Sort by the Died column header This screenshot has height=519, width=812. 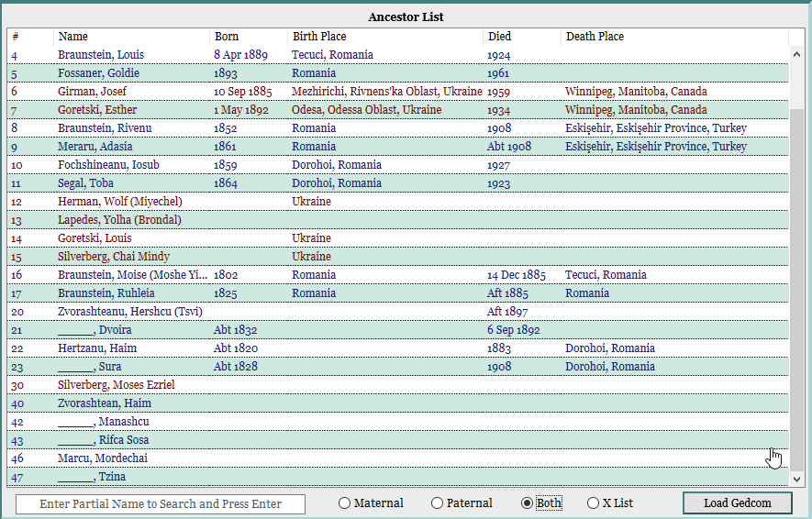pyautogui.click(x=522, y=37)
